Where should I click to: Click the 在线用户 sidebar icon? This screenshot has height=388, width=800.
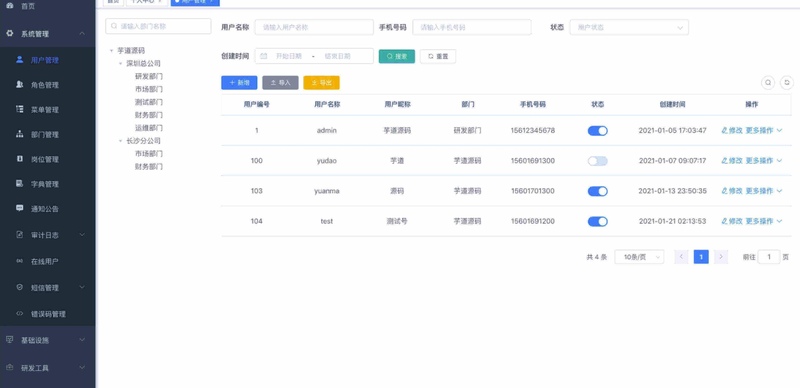coord(20,261)
